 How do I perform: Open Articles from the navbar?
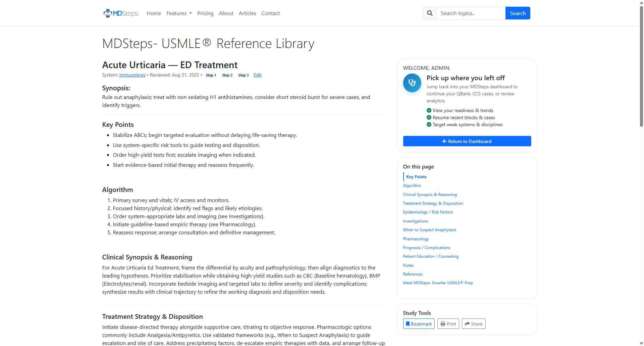pos(247,13)
